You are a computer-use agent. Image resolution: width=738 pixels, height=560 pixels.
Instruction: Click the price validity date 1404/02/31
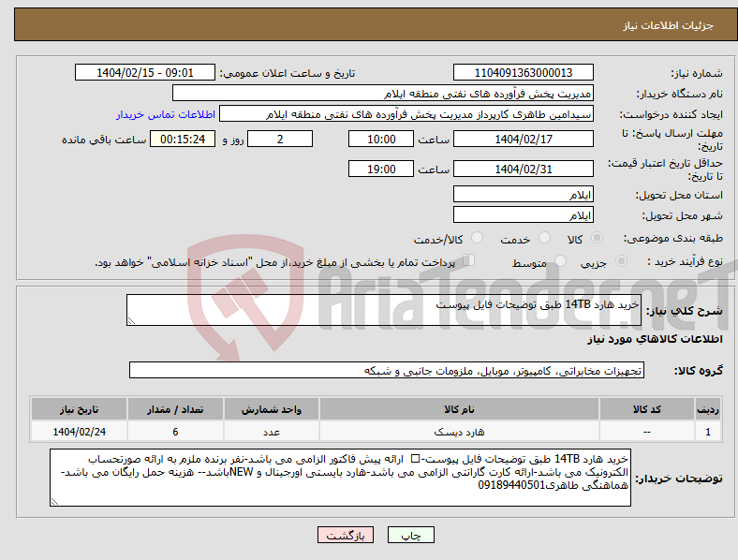click(x=523, y=169)
